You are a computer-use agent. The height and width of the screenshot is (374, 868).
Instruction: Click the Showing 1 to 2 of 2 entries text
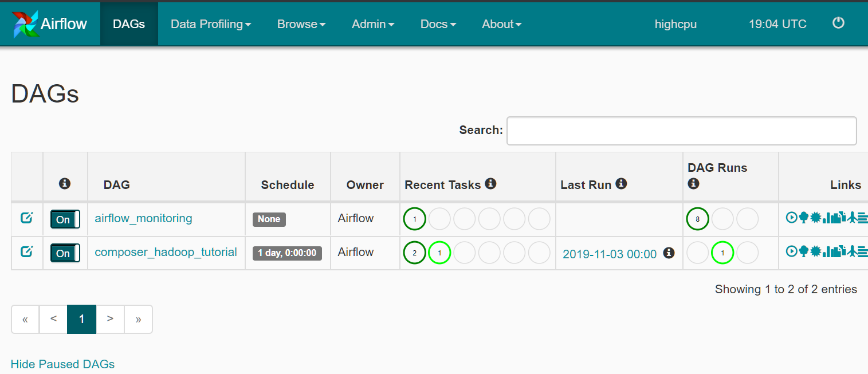tap(786, 289)
